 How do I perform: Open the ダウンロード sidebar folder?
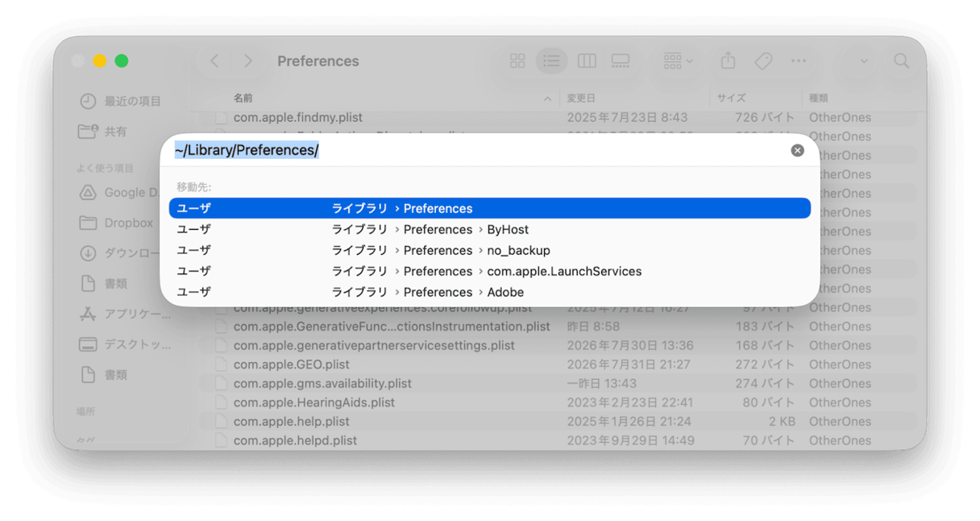[x=121, y=253]
